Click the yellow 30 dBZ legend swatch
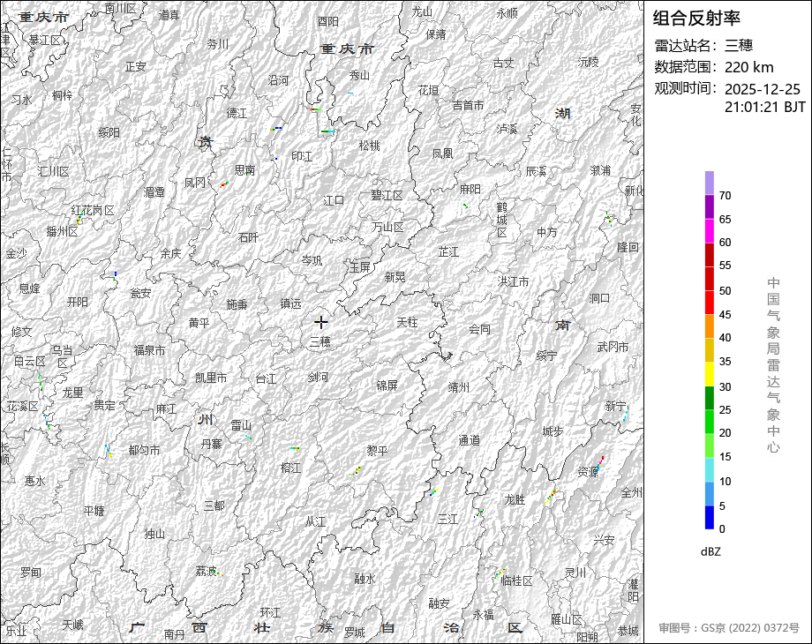The image size is (812, 644). (x=710, y=374)
